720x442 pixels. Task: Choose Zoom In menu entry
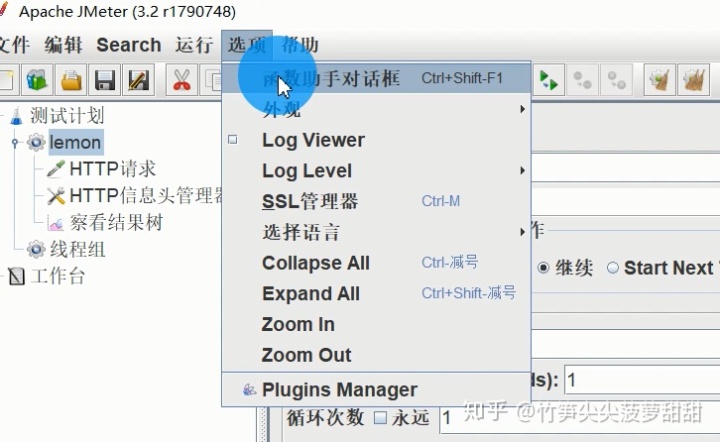click(377, 324)
